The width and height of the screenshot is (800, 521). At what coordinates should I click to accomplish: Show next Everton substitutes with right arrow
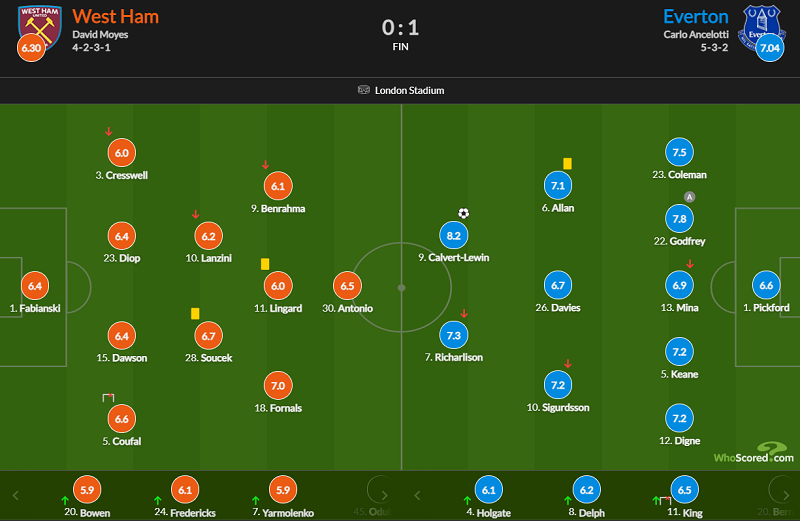click(786, 495)
